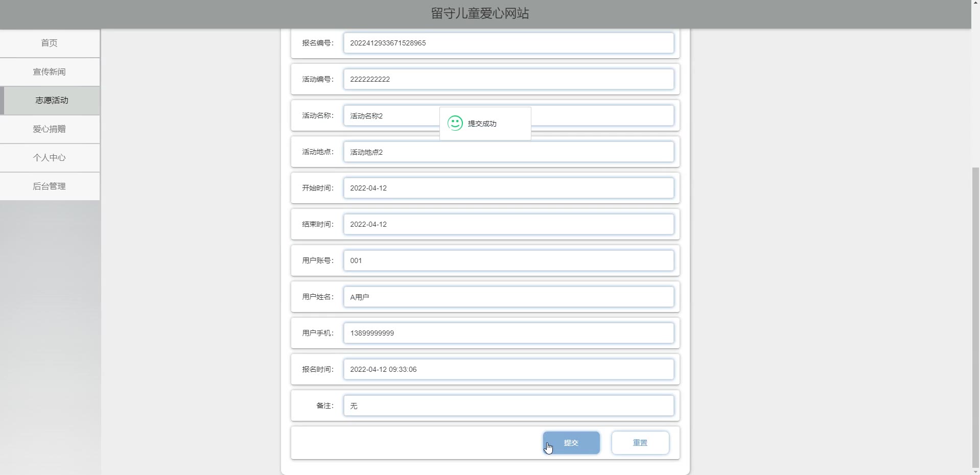Go to 宣传新闻 in the sidebar

(50, 72)
